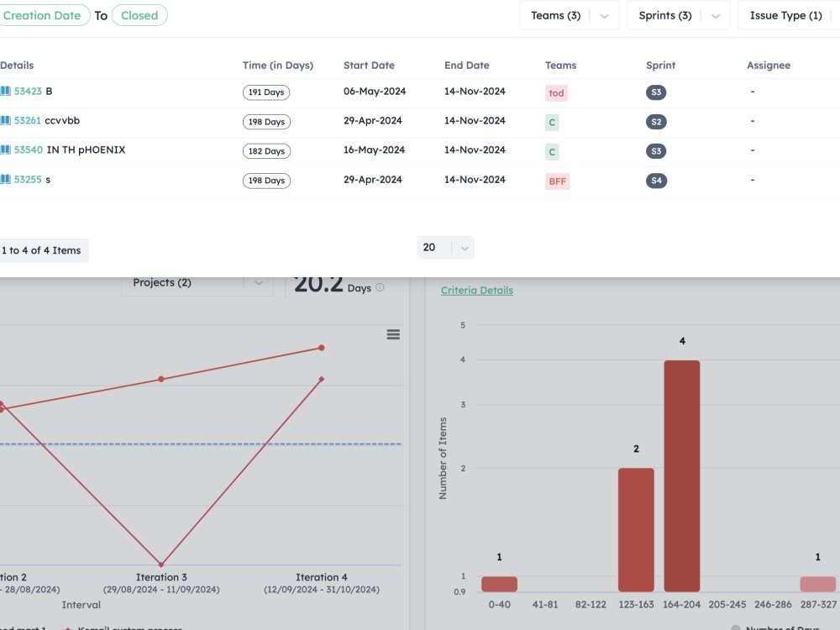Open issue link 53261

(28, 120)
